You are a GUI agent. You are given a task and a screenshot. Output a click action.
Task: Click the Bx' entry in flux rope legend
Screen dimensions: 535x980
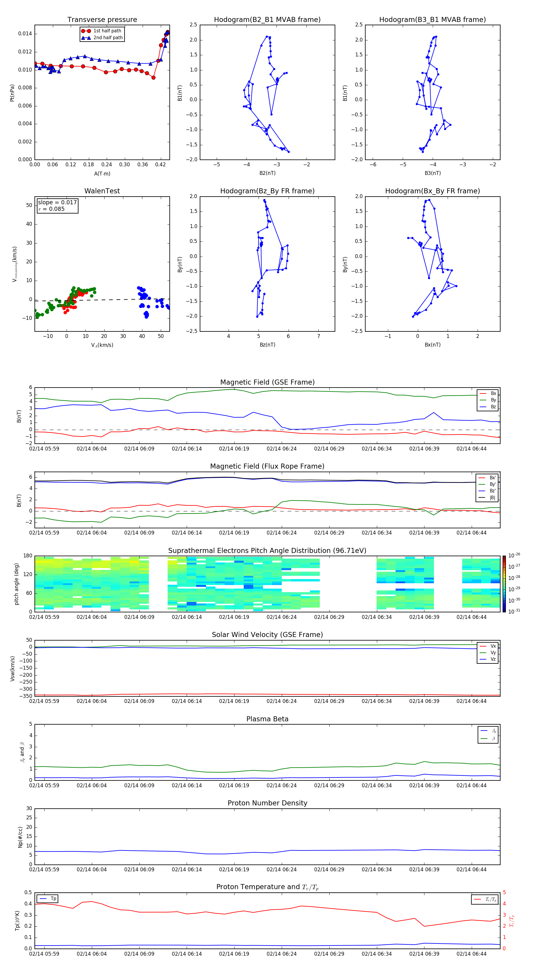coord(487,478)
